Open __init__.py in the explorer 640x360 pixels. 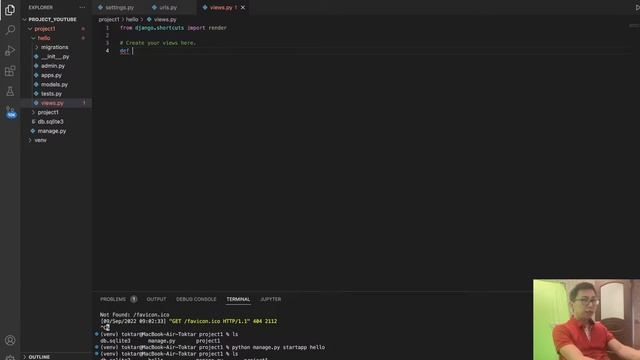(55, 56)
